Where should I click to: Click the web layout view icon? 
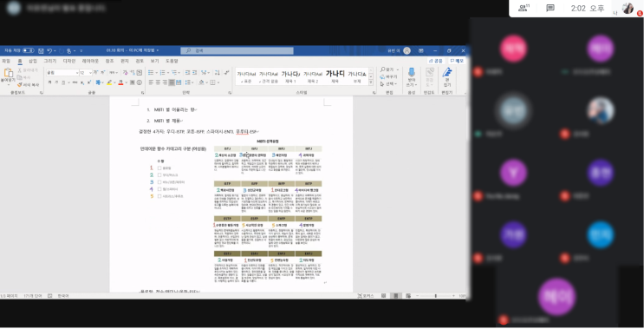point(408,296)
